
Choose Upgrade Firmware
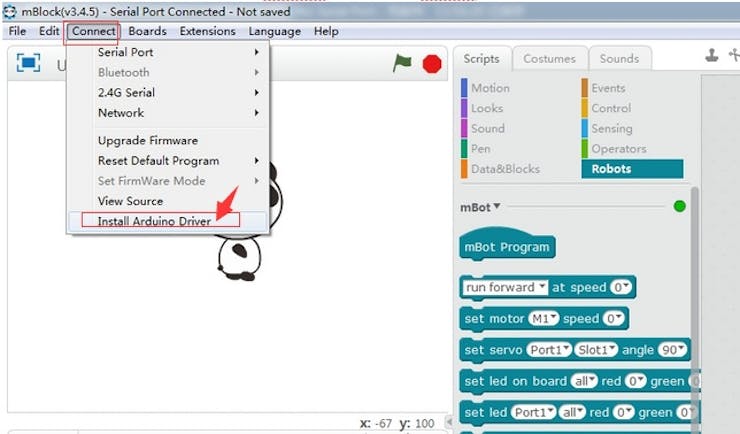point(168,141)
